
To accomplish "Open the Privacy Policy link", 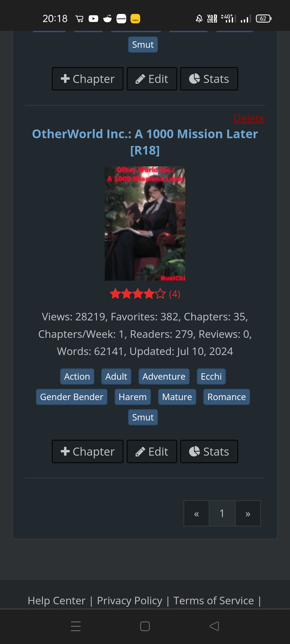I will coord(130,601).
